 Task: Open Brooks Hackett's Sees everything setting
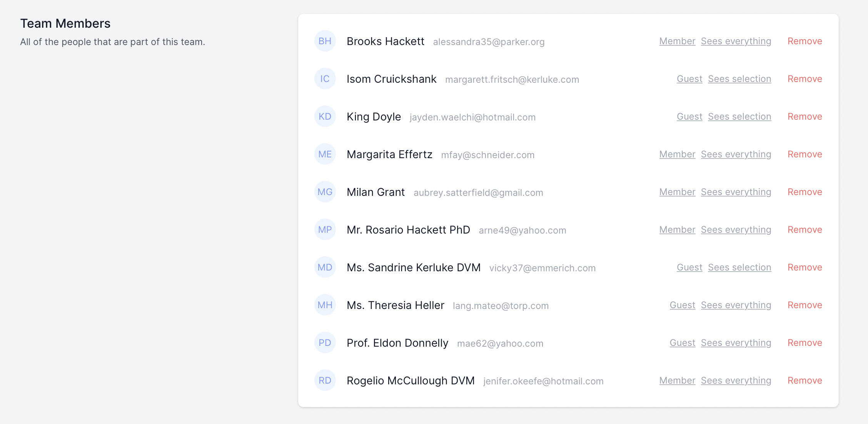(736, 41)
